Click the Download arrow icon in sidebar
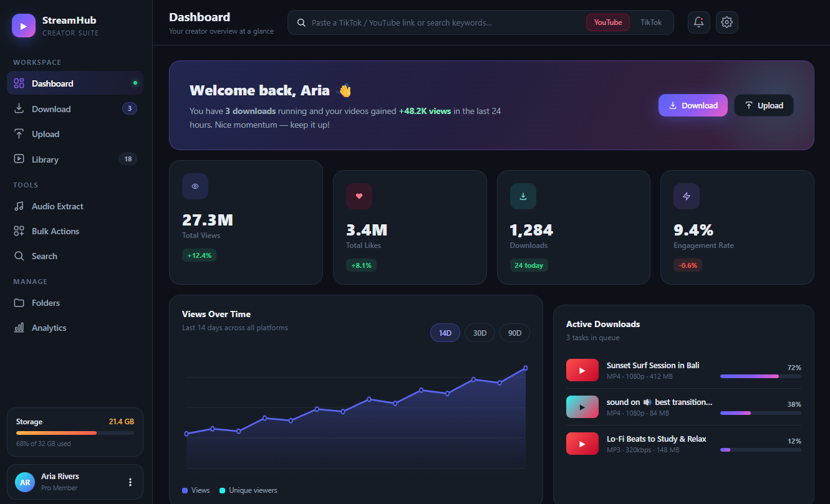This screenshot has height=504, width=830. 19,108
